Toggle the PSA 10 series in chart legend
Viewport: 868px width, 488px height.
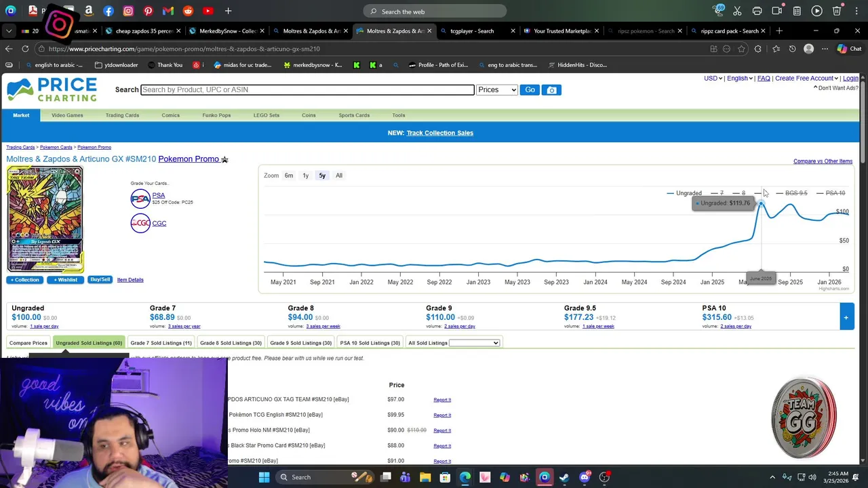tap(830, 193)
